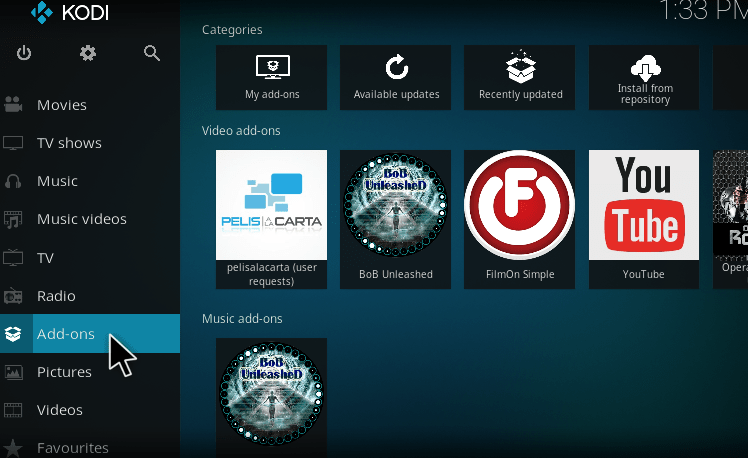Click the TV shows monitor icon
748x458 pixels.
(13, 143)
